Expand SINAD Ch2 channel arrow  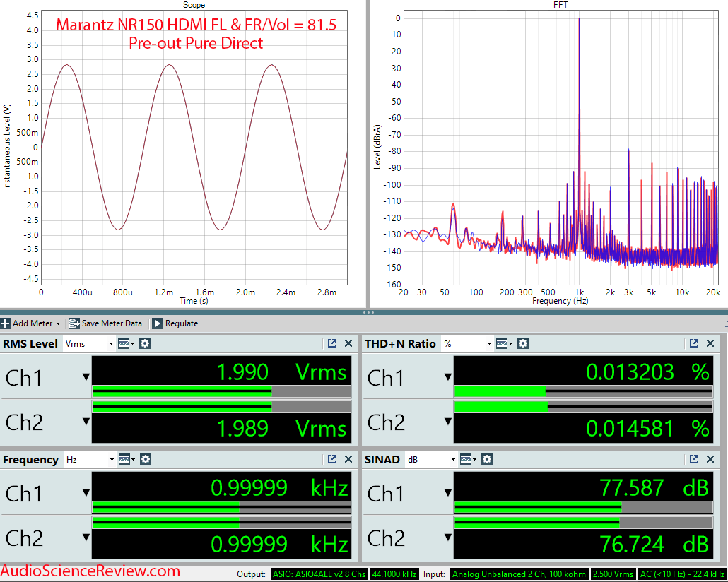pyautogui.click(x=448, y=538)
